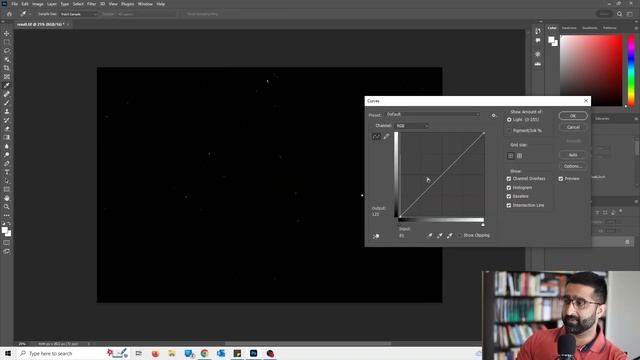Image resolution: width=640 pixels, height=360 pixels.
Task: Click the Home icon in options bar
Action: (x=9, y=14)
